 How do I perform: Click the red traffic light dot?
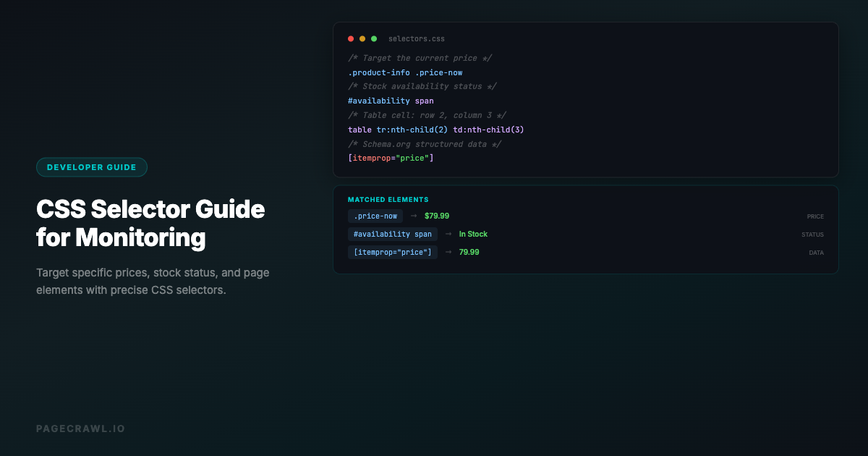tap(351, 38)
